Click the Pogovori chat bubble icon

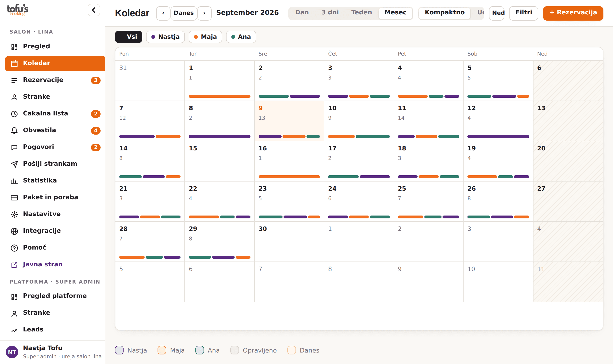tap(14, 147)
